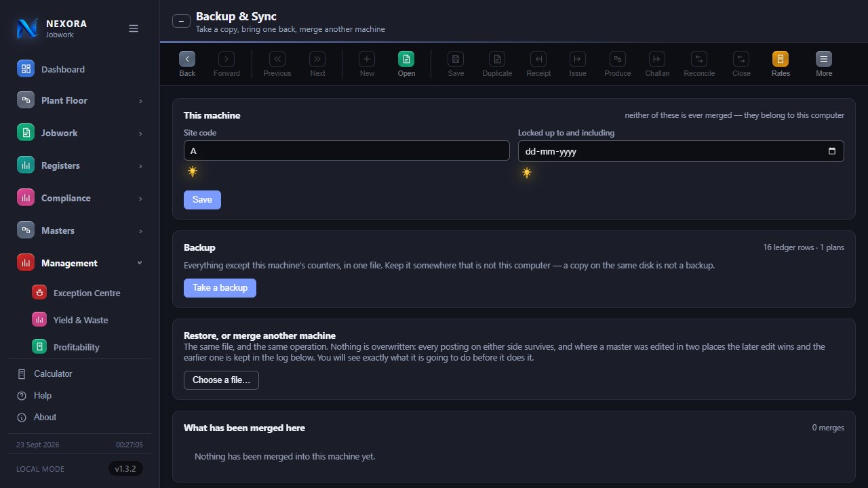Expand the Registers sidebar section
Screen dimensions: 868x488
tap(80, 165)
